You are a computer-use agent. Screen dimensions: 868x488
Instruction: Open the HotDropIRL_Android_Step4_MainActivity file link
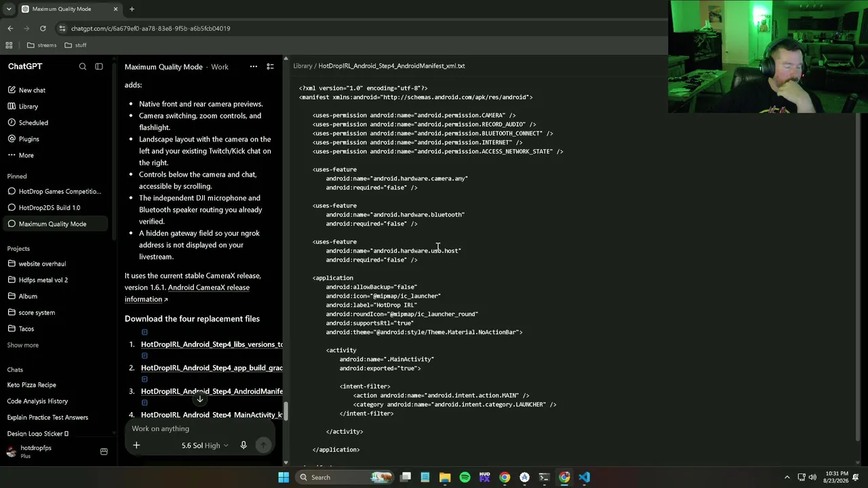(212, 415)
